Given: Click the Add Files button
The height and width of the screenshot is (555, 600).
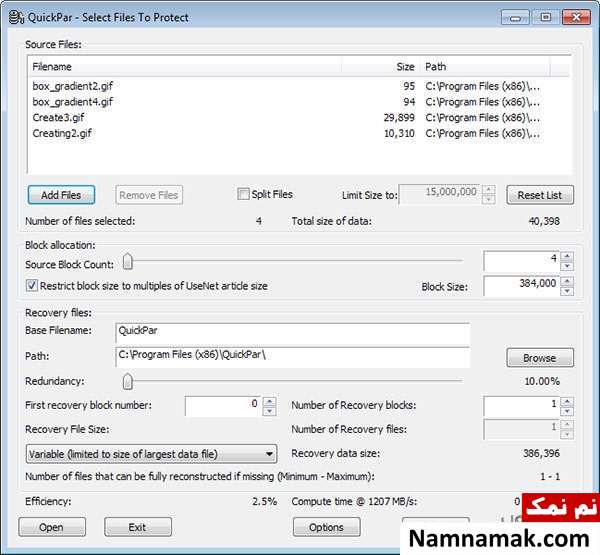Looking at the screenshot, I should [x=61, y=195].
